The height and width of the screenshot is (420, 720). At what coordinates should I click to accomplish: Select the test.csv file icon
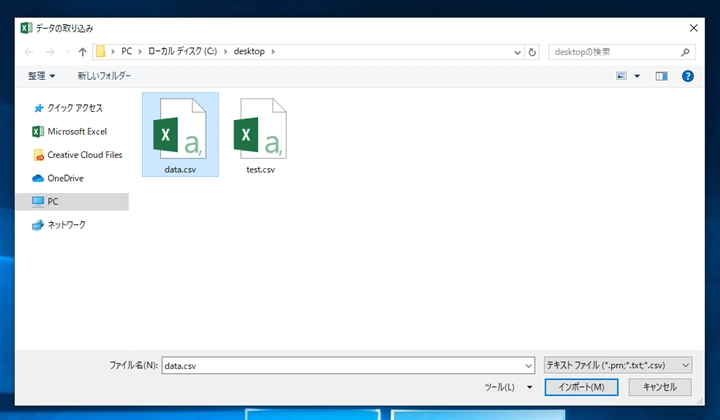(260, 129)
